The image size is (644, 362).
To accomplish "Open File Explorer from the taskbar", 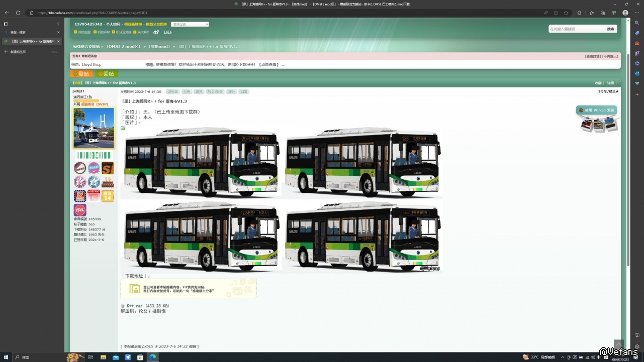I will click(x=103, y=357).
